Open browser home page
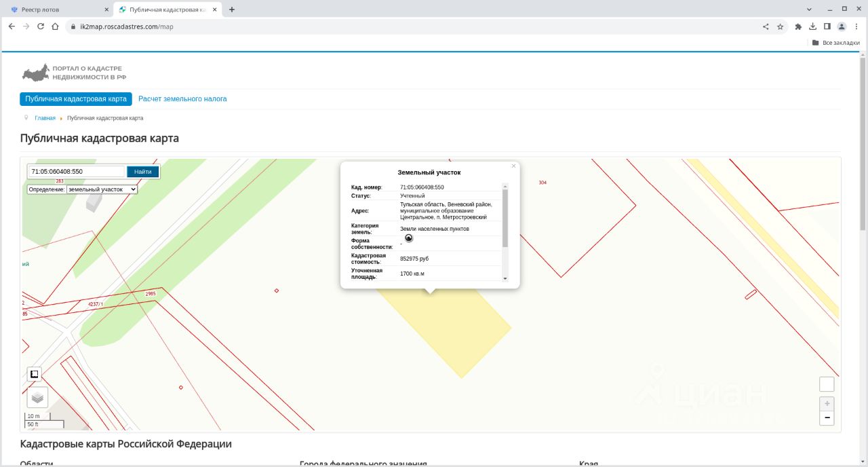 click(x=55, y=26)
